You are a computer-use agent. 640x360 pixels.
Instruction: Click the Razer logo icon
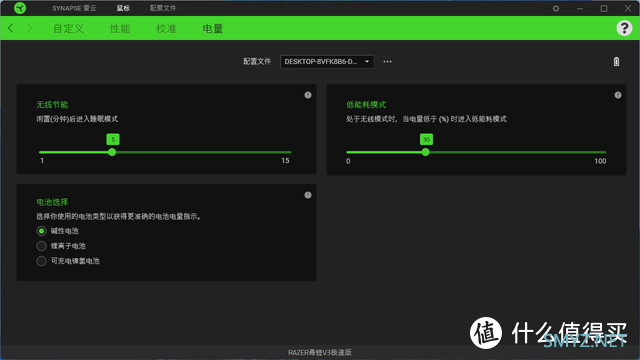coord(20,8)
